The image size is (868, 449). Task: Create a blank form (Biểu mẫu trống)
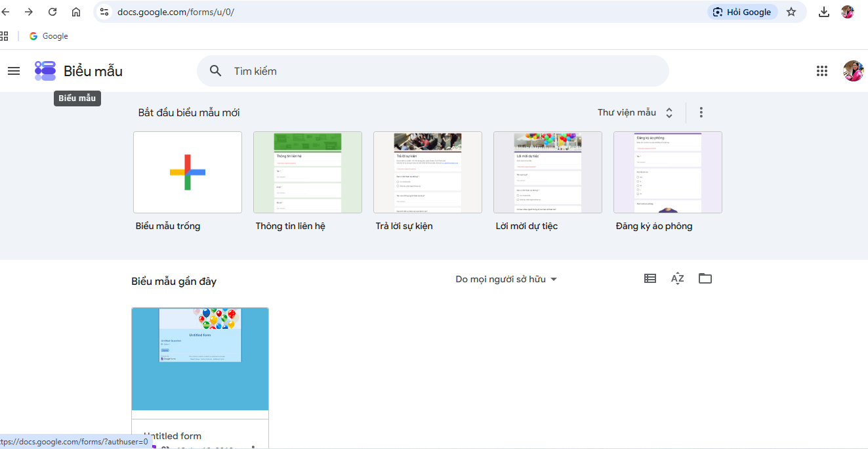[x=188, y=172]
